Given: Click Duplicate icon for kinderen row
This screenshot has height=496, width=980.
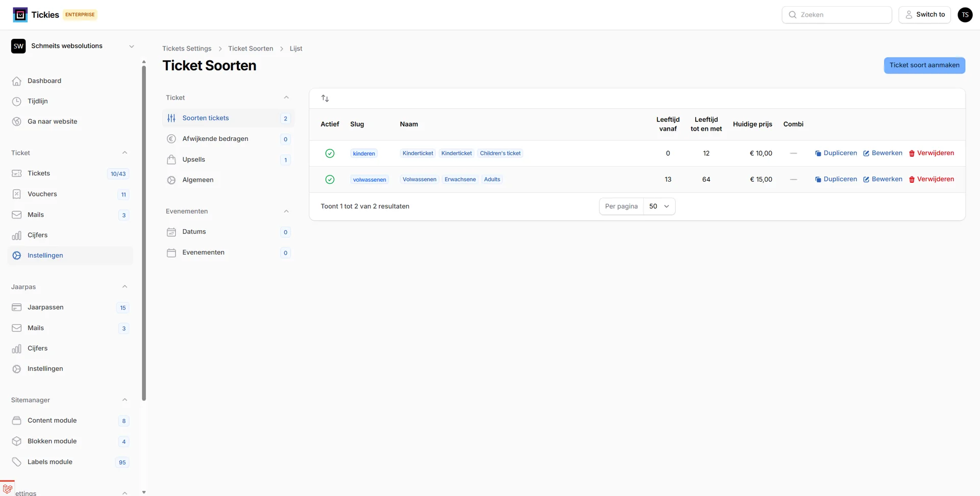Looking at the screenshot, I should pyautogui.click(x=818, y=154).
